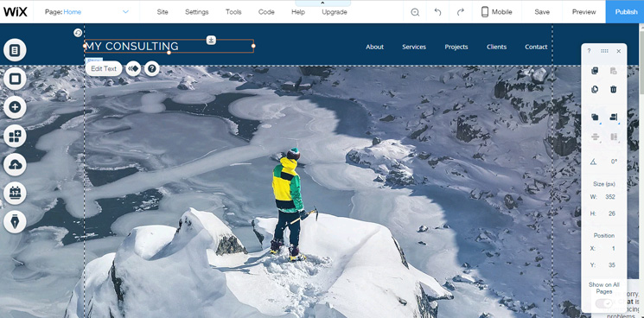
Task: Open the site Preview
Action: [x=583, y=12]
